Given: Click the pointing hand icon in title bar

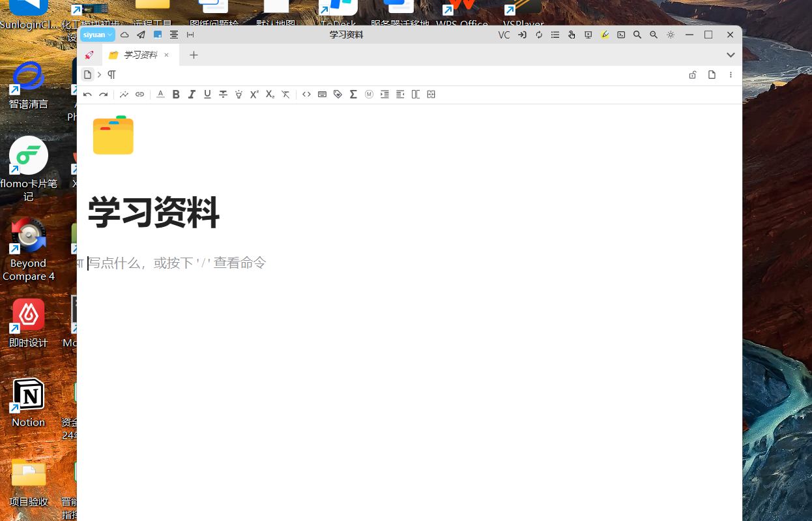Looking at the screenshot, I should 572,35.
